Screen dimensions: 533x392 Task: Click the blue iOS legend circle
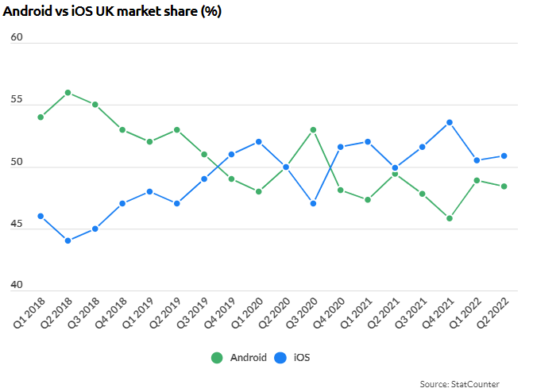[x=280, y=358]
